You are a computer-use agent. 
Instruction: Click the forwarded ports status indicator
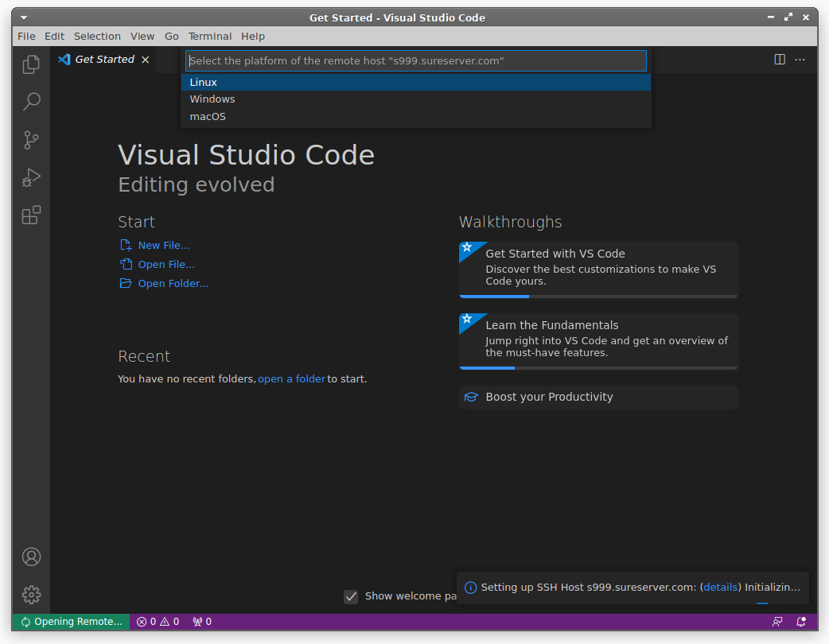click(x=202, y=622)
